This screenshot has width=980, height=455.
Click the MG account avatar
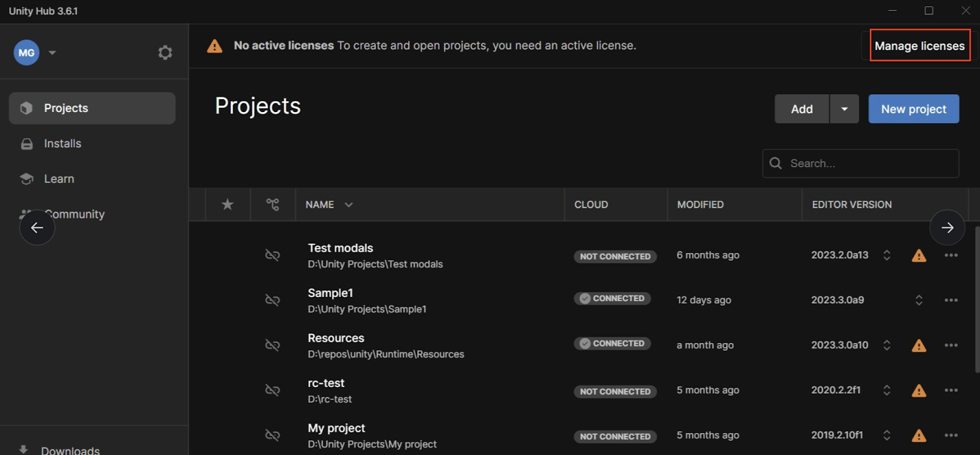26,53
